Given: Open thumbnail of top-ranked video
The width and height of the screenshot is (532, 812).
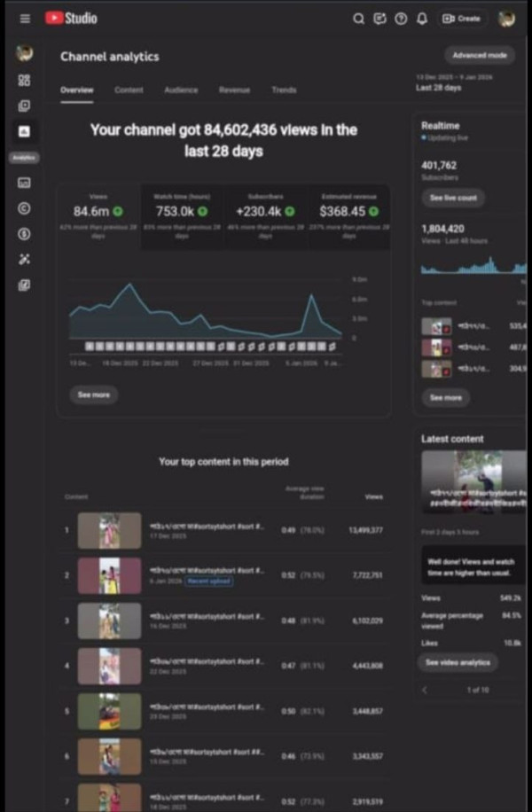Looking at the screenshot, I should [x=109, y=530].
